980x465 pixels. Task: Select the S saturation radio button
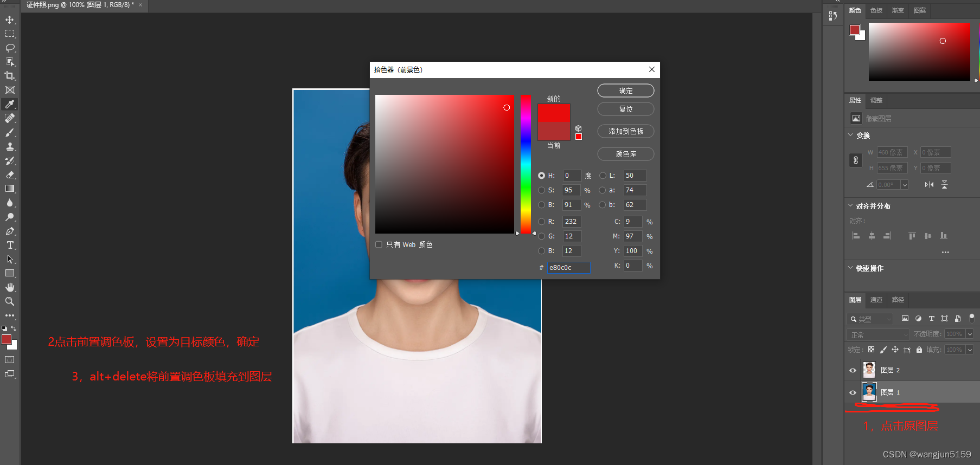pos(541,190)
